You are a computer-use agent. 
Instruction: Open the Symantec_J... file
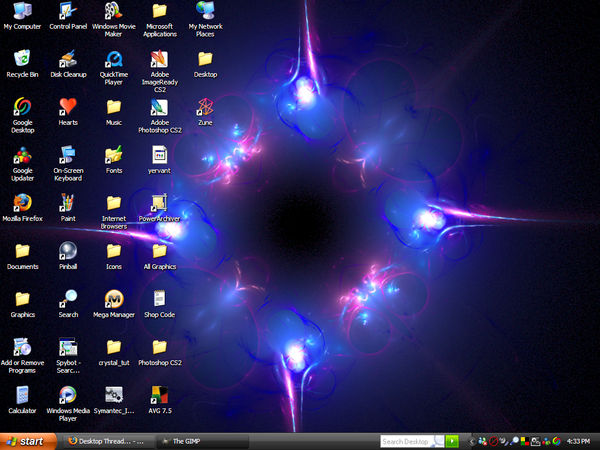coord(114,400)
